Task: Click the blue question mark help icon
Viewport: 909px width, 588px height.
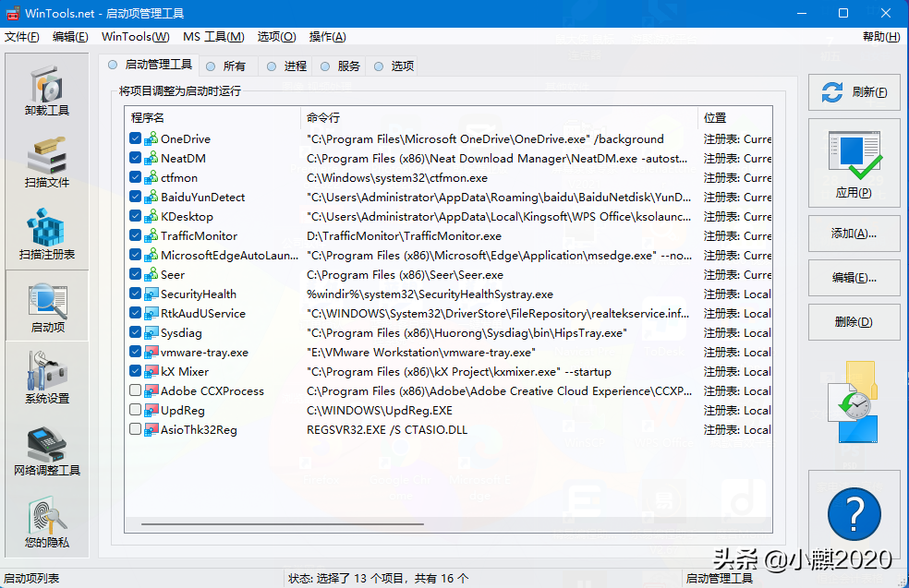Action: (854, 514)
